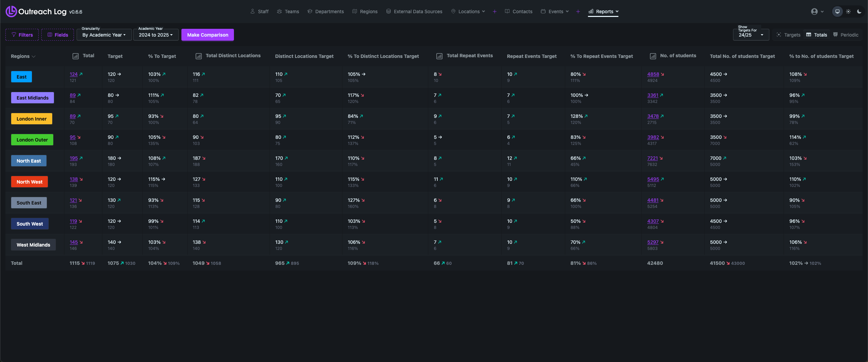Open the Granularity dropdown
Screen dimensions: 868x362
coord(104,35)
